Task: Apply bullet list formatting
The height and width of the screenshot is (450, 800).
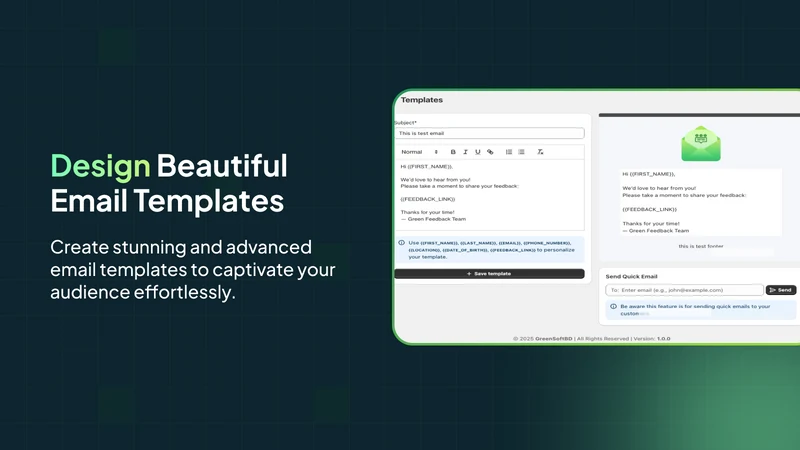Action: tap(521, 152)
